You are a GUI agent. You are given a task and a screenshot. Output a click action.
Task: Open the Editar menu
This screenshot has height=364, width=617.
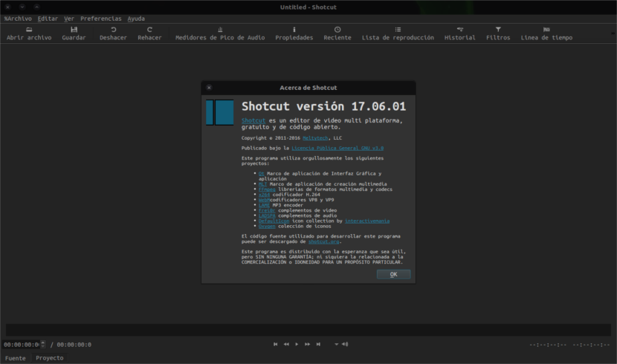[48, 19]
